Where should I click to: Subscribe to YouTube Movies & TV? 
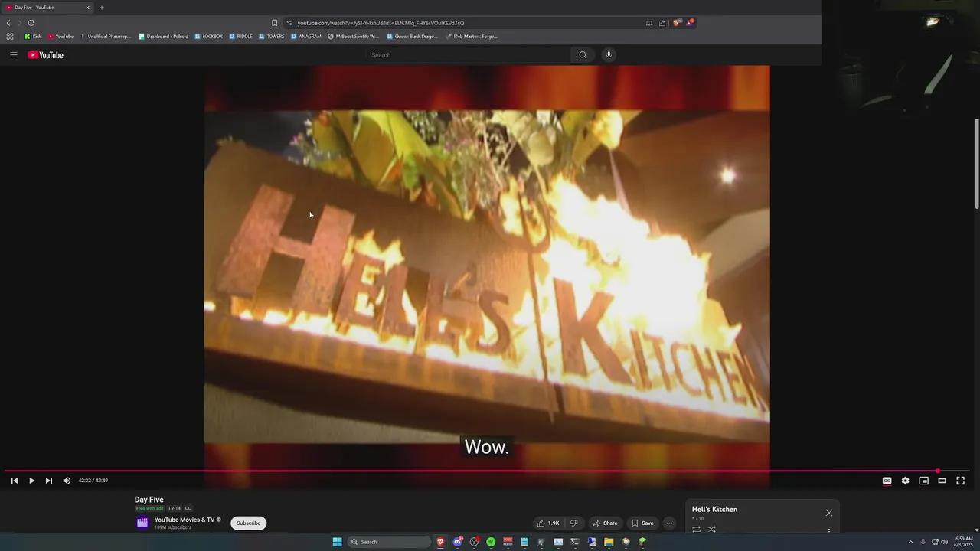click(x=248, y=523)
